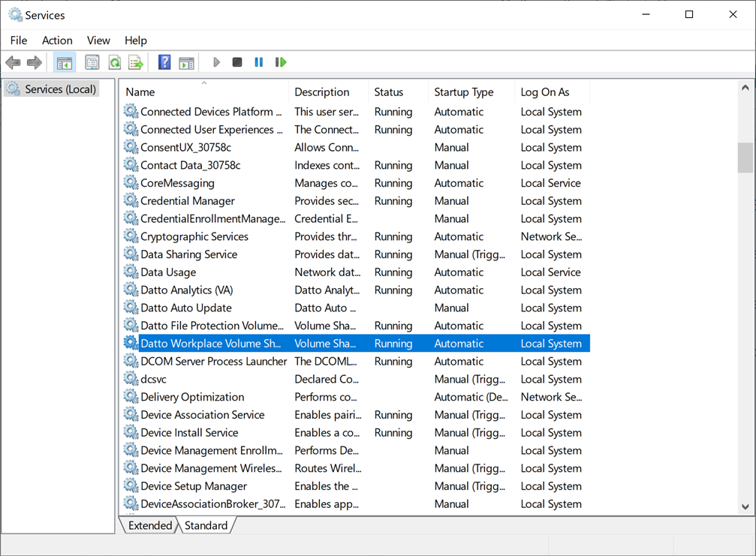Screen dimensions: 756x556
Task: Sort services by the Name column header
Action: (140, 92)
